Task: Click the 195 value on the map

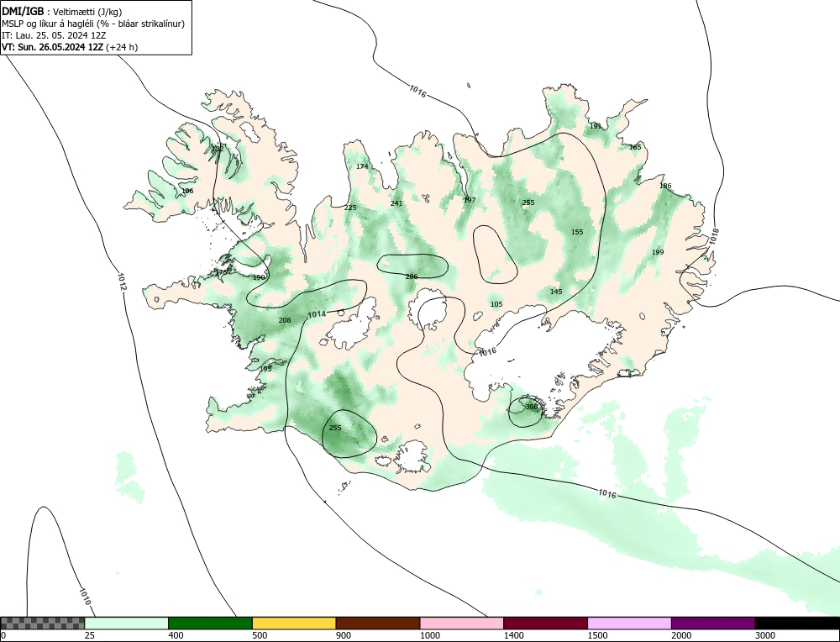Action: [x=265, y=369]
